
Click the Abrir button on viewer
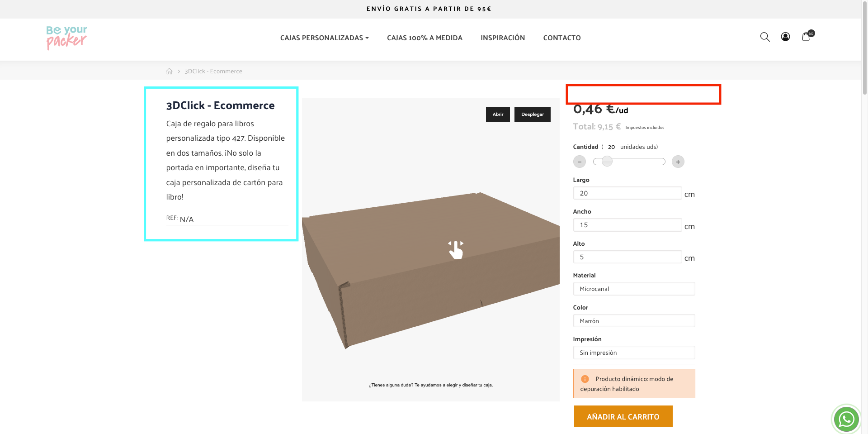pyautogui.click(x=498, y=114)
